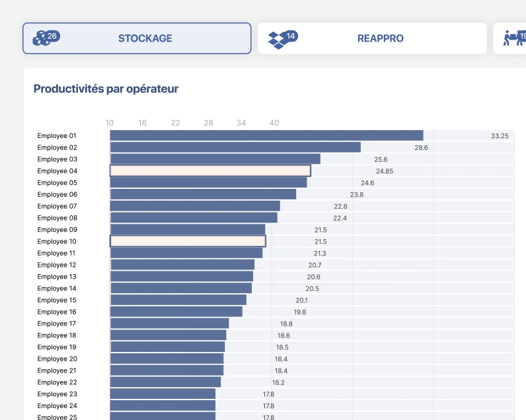526x420 pixels.
Task: Click the Employee 24 bar
Action: pos(163,405)
